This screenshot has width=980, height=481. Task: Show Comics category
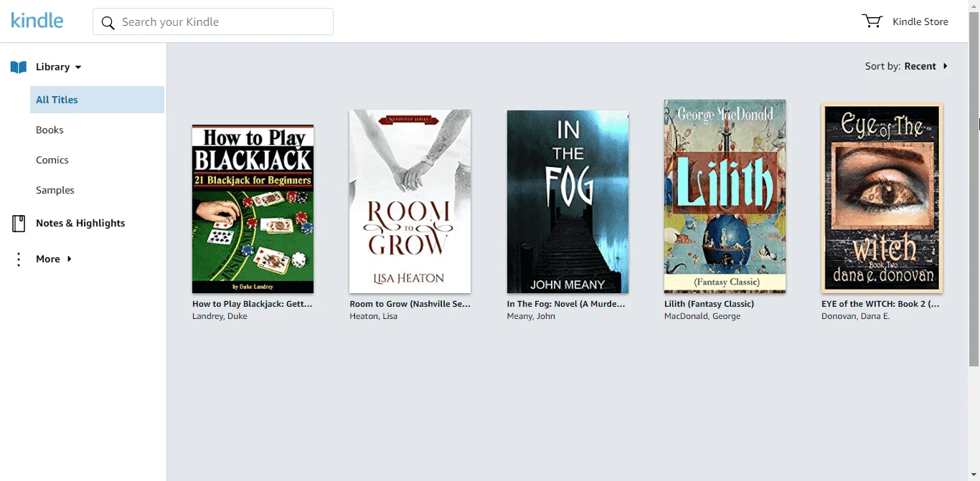click(x=52, y=160)
